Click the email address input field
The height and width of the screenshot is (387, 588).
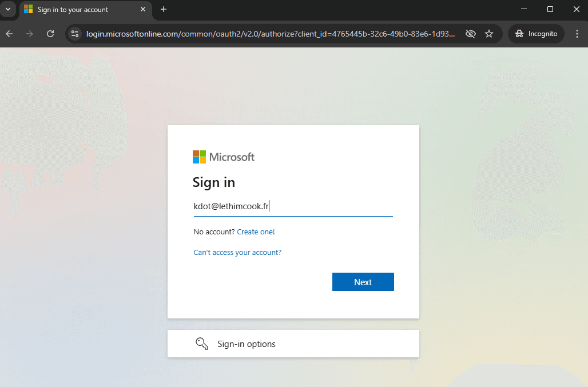pos(293,207)
